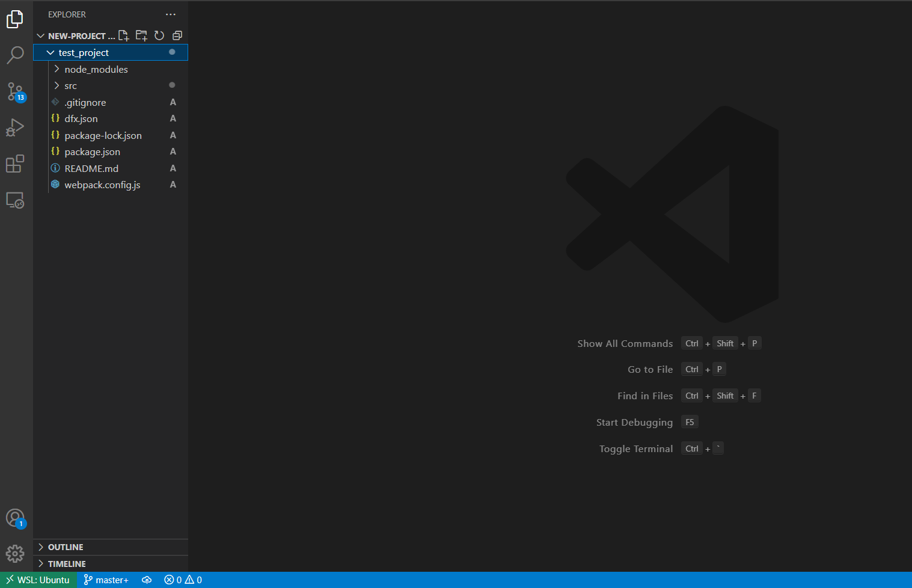Open Explorer views and more actions menu

[171, 14]
